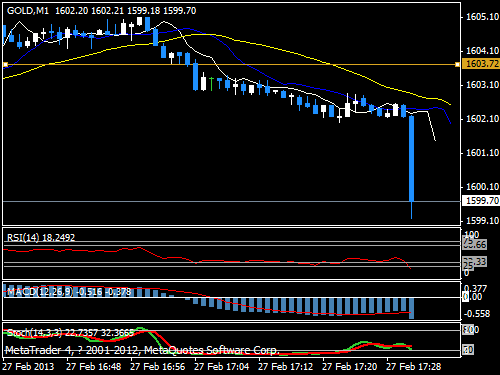Click the last MACD histogram bar
Image resolution: width=500 pixels, height=375 pixels.
(x=412, y=308)
